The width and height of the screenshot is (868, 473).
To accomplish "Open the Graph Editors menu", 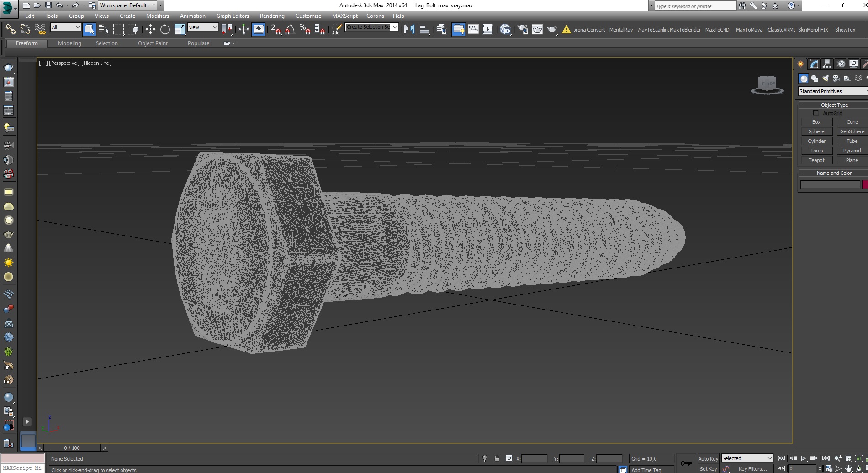I will click(x=233, y=16).
